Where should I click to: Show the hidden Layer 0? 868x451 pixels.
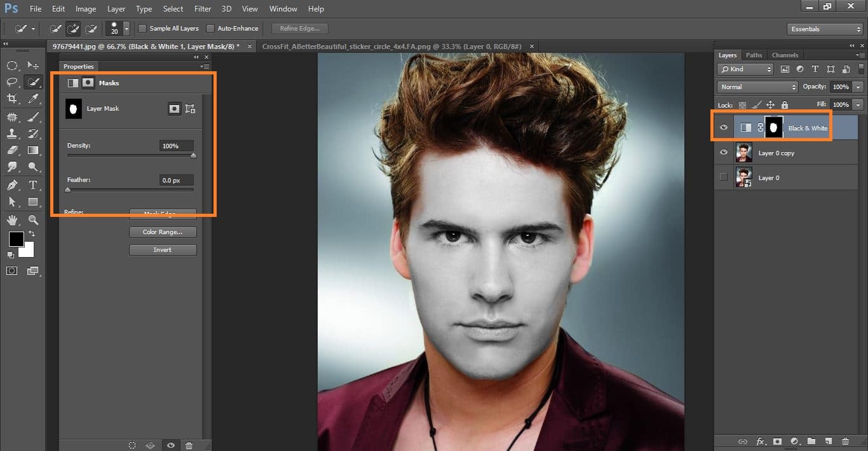[x=724, y=177]
